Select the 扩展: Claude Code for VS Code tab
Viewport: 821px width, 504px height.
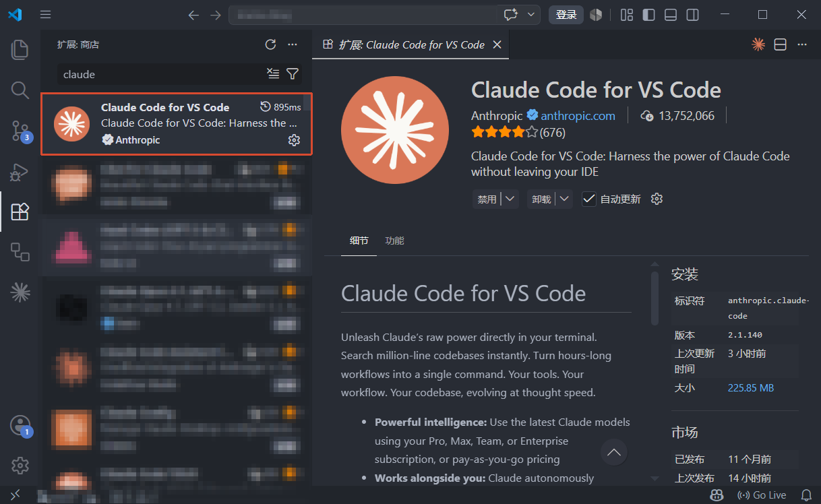point(410,44)
